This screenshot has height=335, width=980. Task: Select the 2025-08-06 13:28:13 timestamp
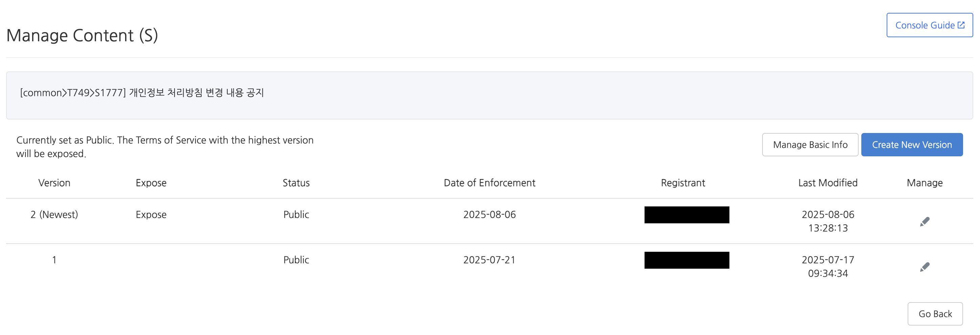coord(828,221)
